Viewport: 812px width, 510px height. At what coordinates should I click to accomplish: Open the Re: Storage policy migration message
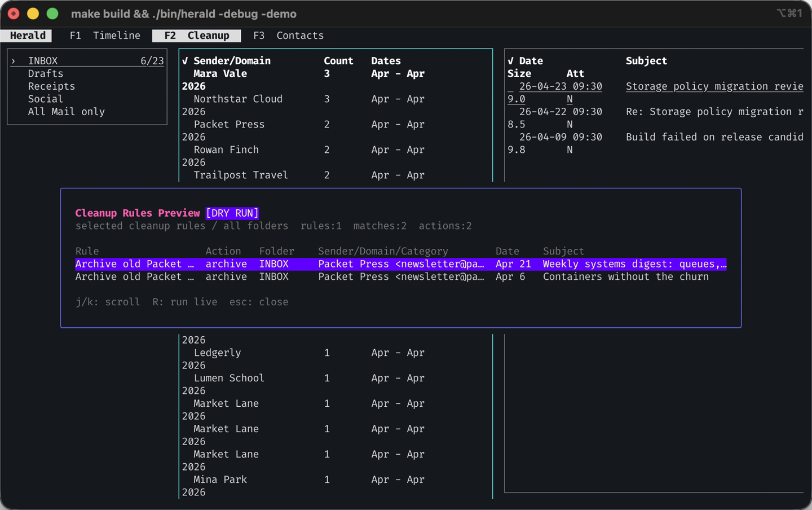pyautogui.click(x=714, y=112)
